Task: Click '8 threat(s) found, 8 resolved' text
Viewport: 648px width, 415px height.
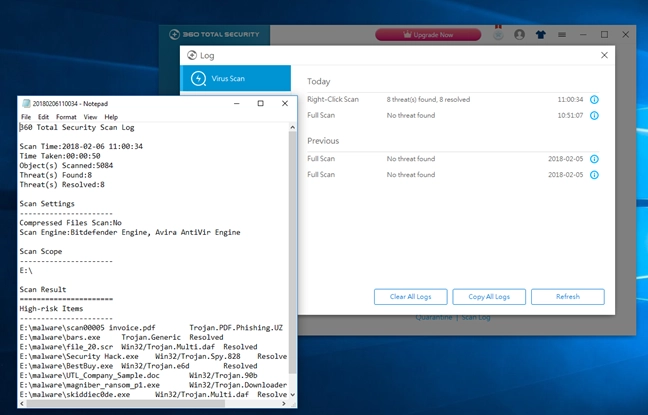Action: pos(428,100)
